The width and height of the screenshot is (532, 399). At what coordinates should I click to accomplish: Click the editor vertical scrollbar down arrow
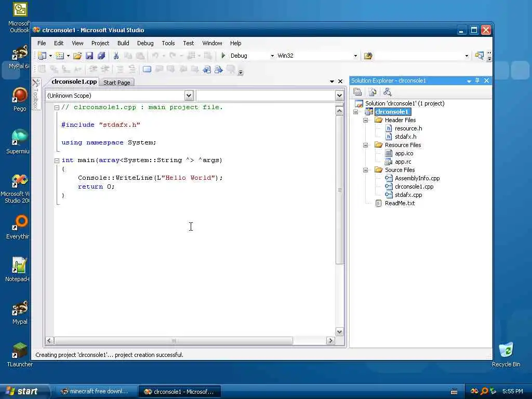coord(339,331)
